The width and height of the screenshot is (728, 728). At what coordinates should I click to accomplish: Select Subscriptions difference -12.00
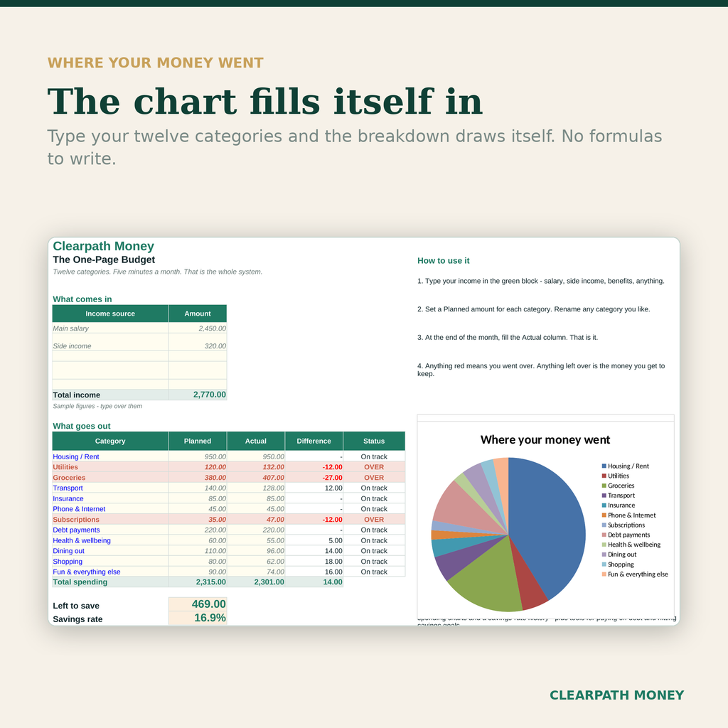(314, 520)
